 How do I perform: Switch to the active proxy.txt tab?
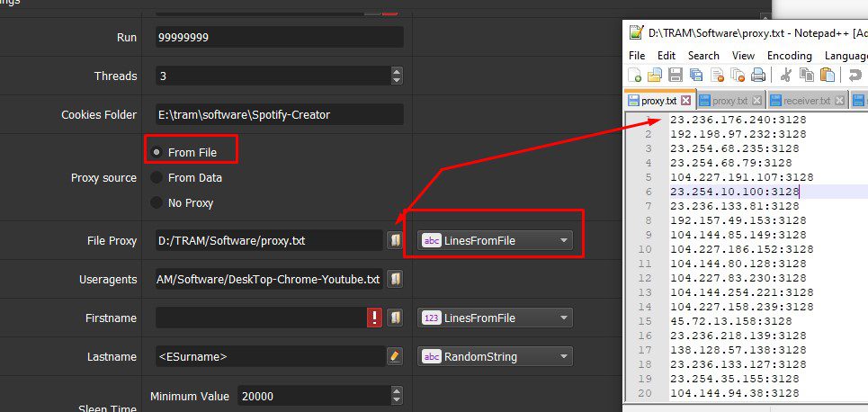(x=658, y=101)
